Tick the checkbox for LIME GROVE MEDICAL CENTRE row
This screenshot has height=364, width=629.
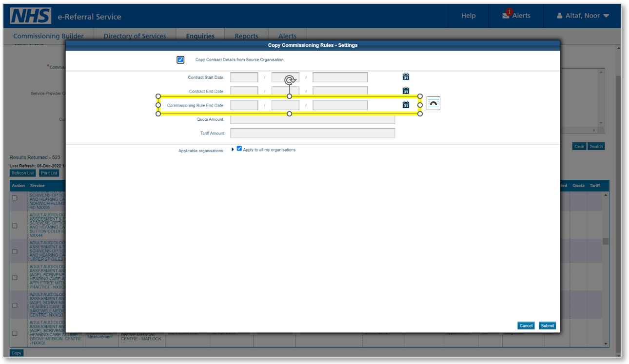pyautogui.click(x=15, y=333)
